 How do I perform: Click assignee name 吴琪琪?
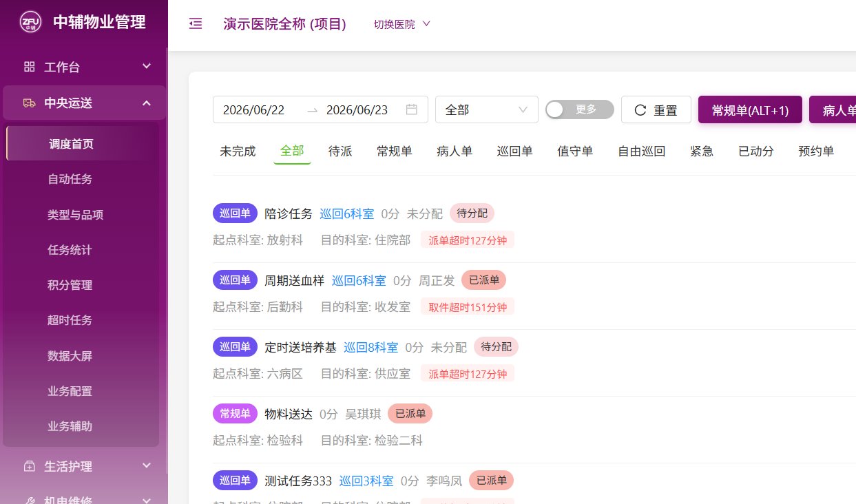click(x=363, y=414)
